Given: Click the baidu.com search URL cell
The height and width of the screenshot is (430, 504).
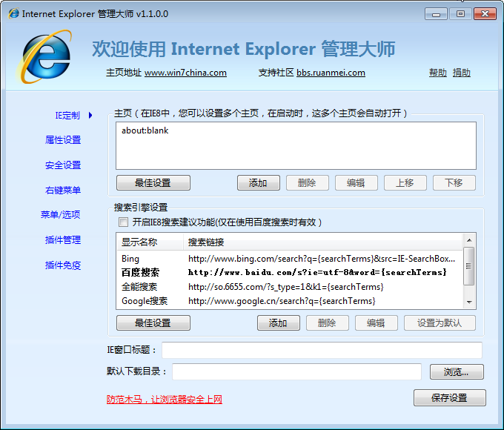Looking at the screenshot, I should (317, 272).
